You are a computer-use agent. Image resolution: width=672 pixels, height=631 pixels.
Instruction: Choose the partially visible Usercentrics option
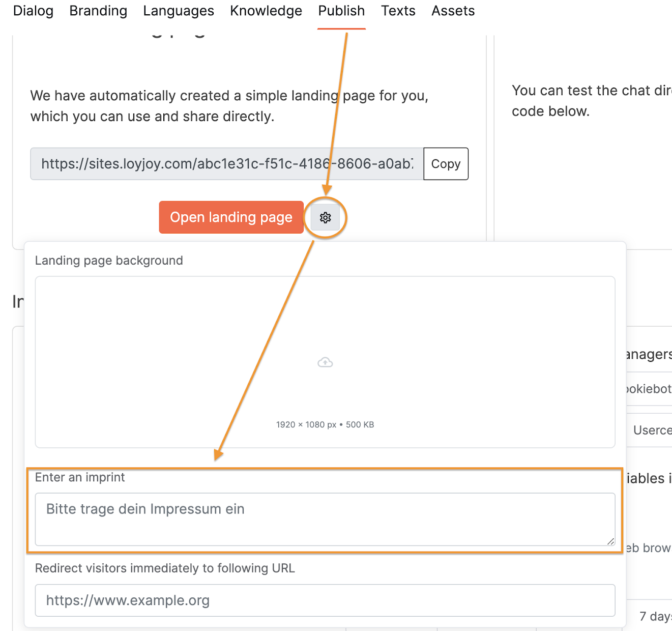pyautogui.click(x=652, y=431)
